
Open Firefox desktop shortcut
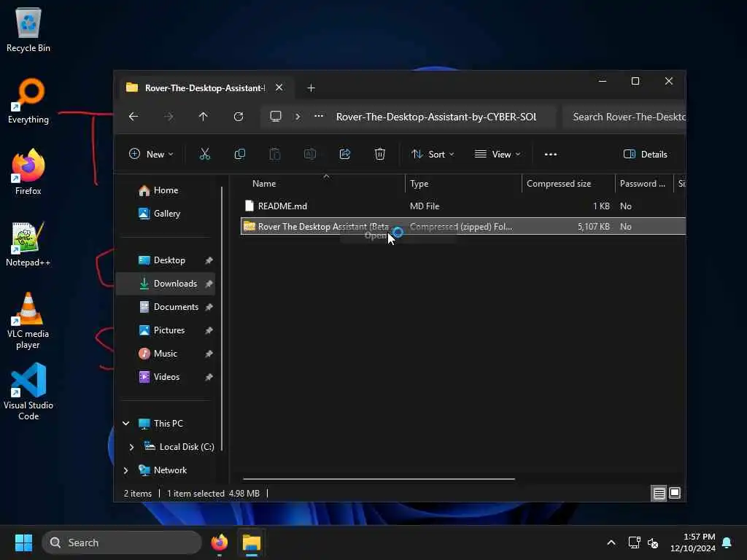[x=28, y=172]
